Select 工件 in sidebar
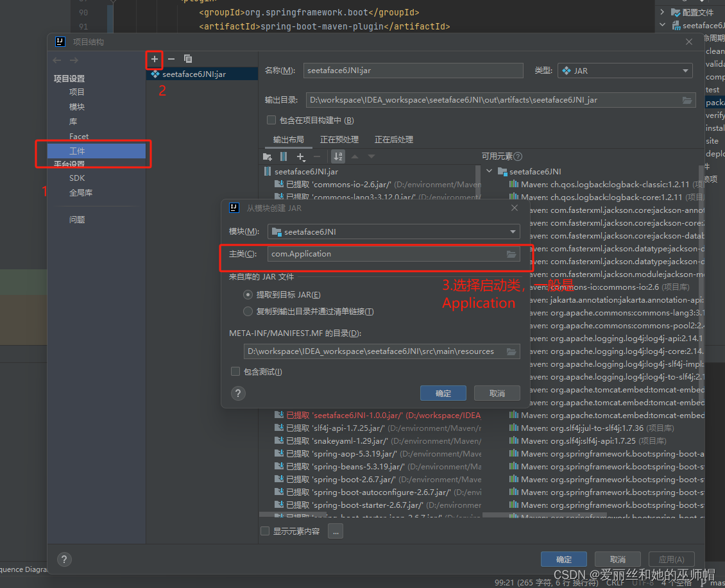Screen dimensions: 725x588 click(96, 151)
